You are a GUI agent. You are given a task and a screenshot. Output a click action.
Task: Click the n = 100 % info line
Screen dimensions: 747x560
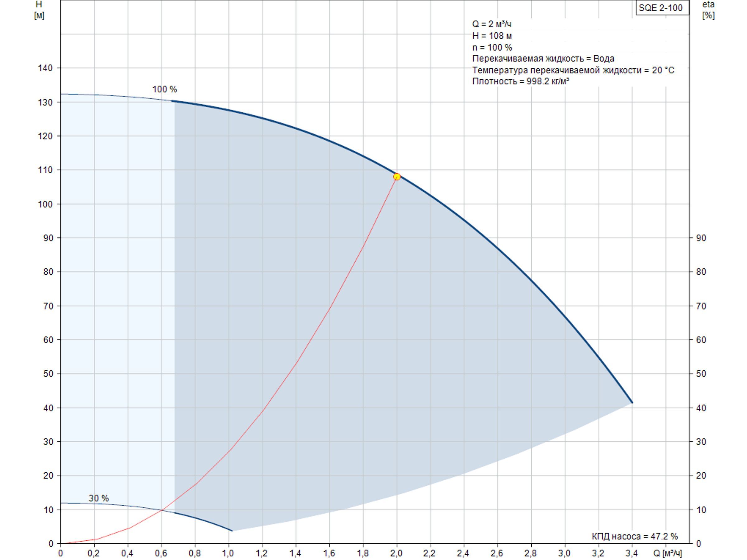point(492,47)
